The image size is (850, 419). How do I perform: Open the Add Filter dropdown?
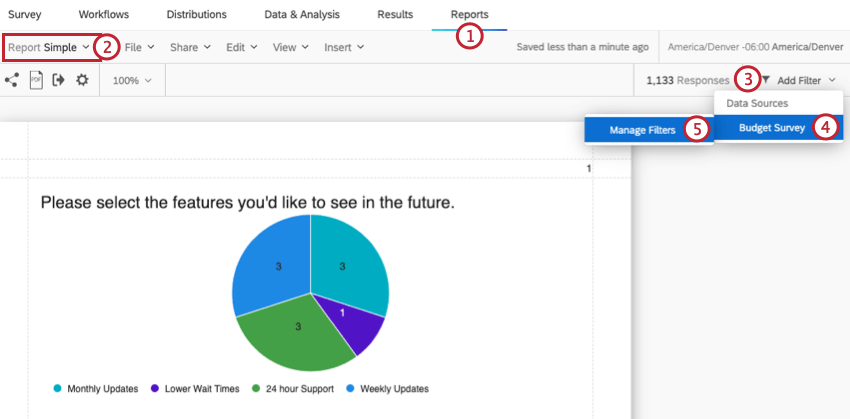pyautogui.click(x=806, y=80)
